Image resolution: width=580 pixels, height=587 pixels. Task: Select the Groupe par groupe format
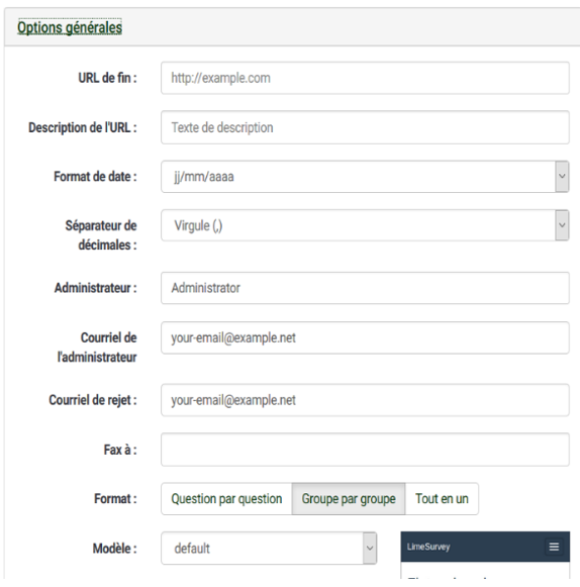tap(348, 499)
